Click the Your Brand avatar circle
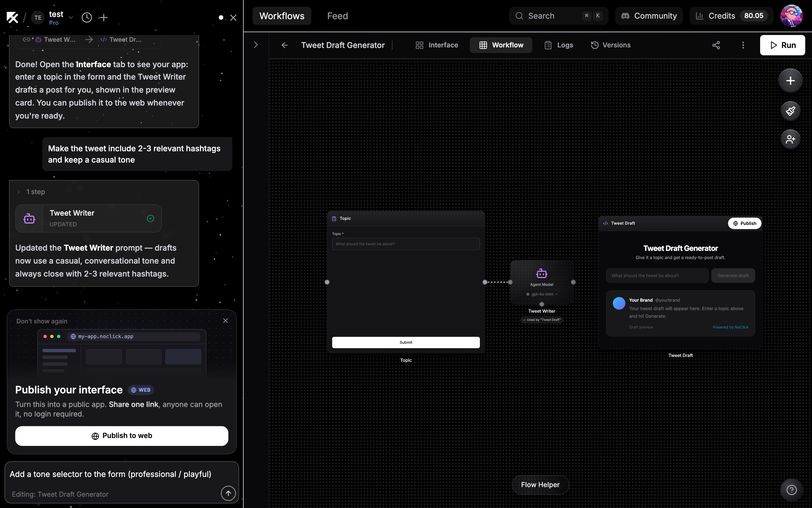Screen dimensions: 812x508 click(x=619, y=303)
